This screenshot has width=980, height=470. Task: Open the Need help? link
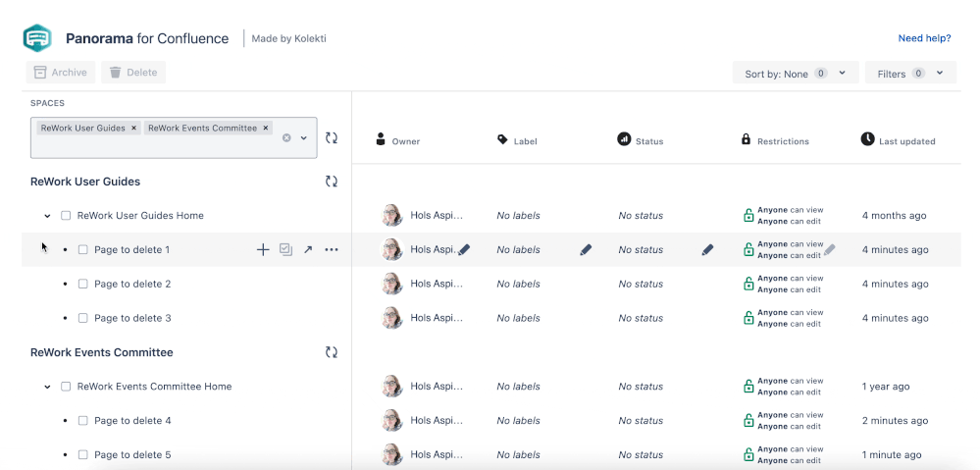coord(924,38)
